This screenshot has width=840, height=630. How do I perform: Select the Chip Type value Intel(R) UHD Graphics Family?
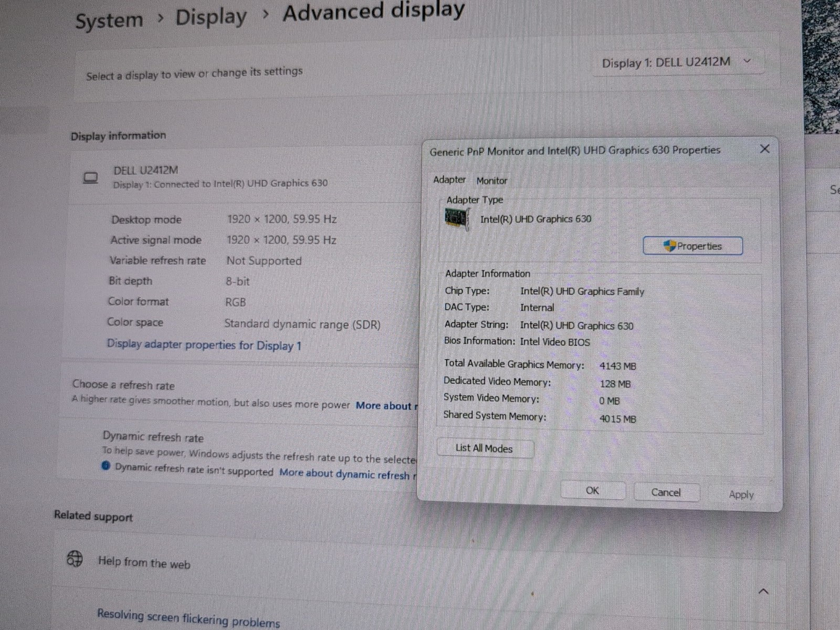click(582, 291)
